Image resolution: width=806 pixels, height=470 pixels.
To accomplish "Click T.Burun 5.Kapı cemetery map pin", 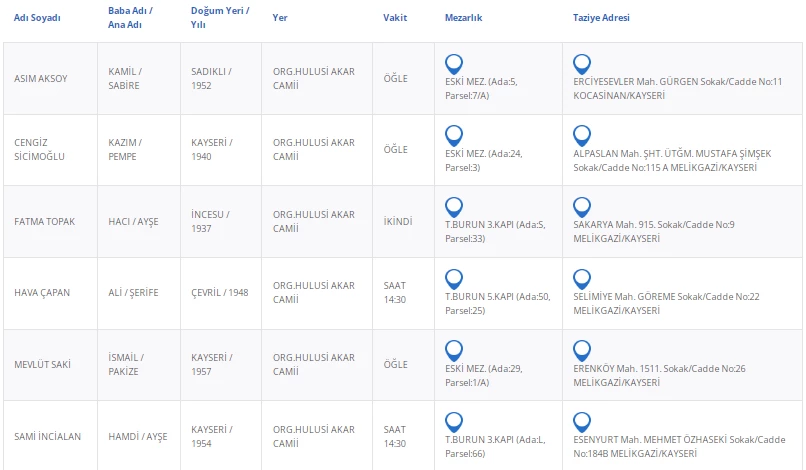I will [453, 278].
